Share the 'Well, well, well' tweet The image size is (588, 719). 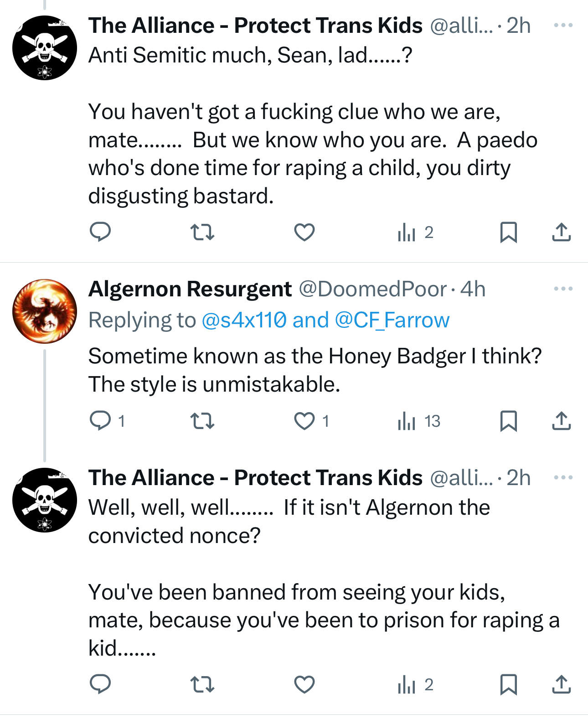coord(561,684)
